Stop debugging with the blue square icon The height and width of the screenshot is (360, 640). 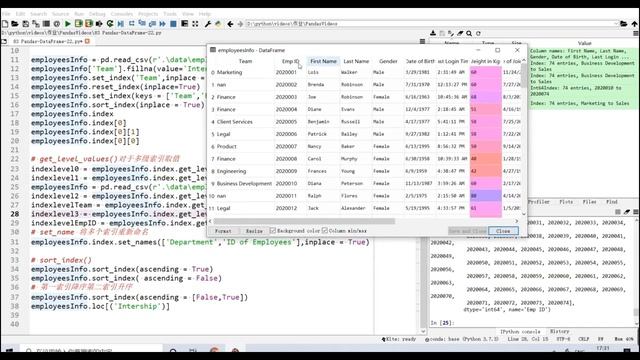173,24
